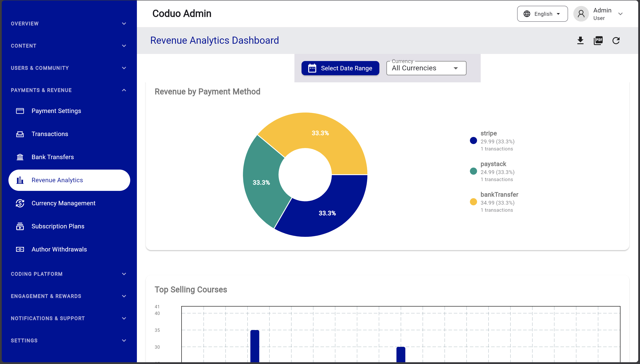Click the stripe legend color dot
This screenshot has width=640, height=364.
473,140
